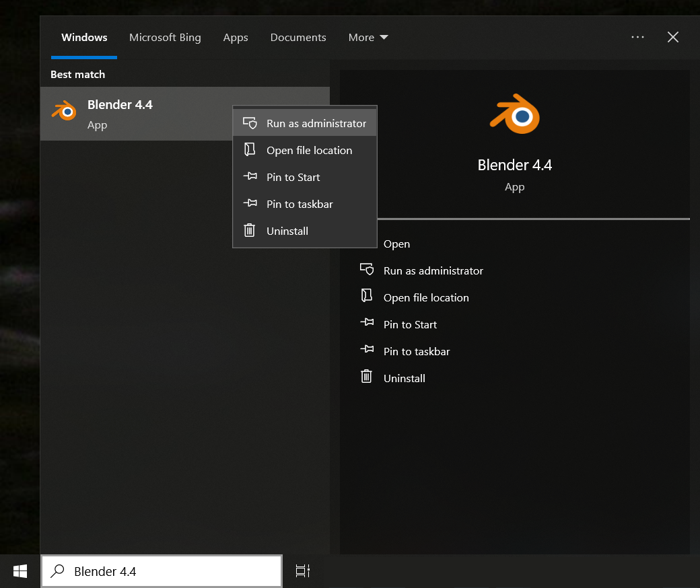Select the Apps filter tab
This screenshot has height=588, width=700.
[x=236, y=38]
